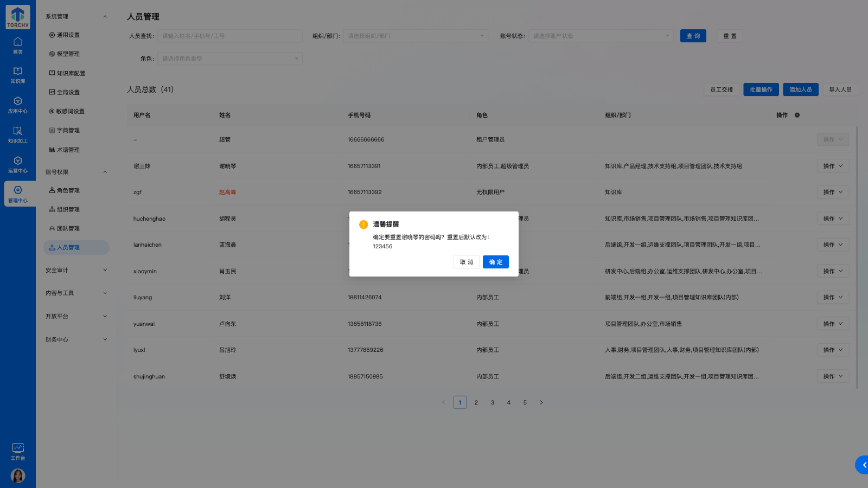Click the gear icon beside 操作 column header
This screenshot has height=488, width=868.
(x=796, y=115)
